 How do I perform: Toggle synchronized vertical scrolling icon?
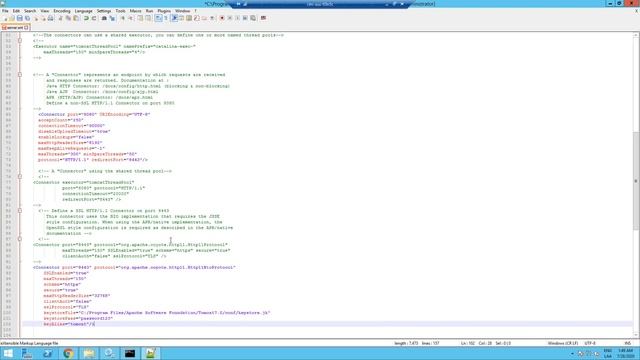point(140,18)
